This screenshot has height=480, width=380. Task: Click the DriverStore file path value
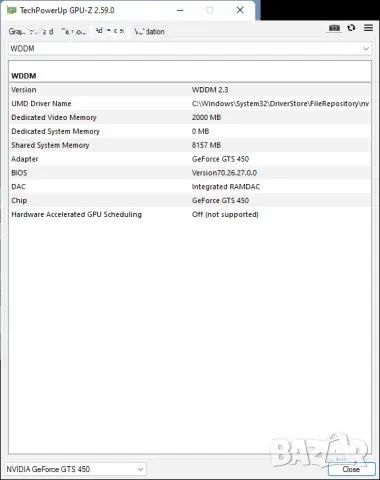pos(280,104)
